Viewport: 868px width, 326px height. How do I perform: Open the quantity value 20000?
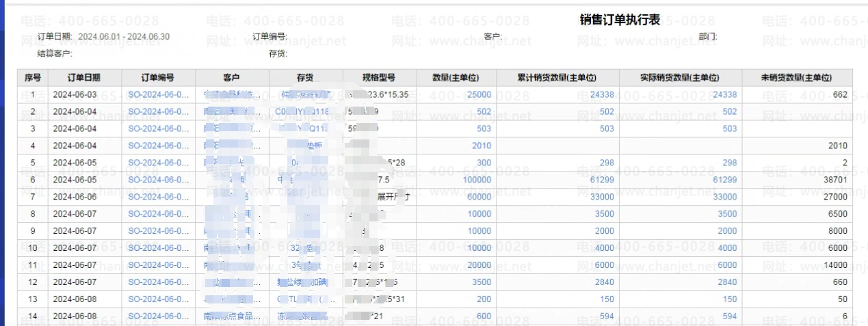479,265
